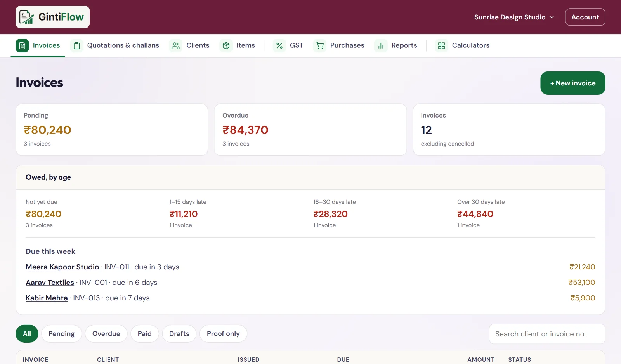
Task: Click the Pending ₹80,240 summary card
Action: pos(112,130)
